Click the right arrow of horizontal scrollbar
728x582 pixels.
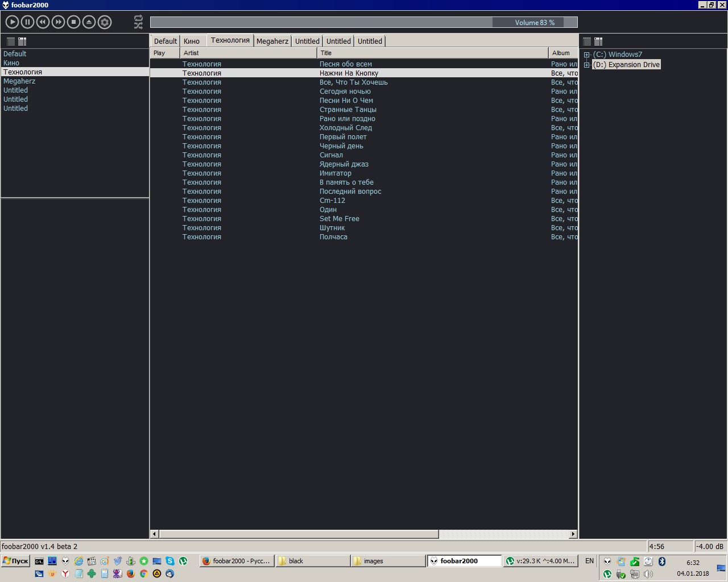point(573,534)
